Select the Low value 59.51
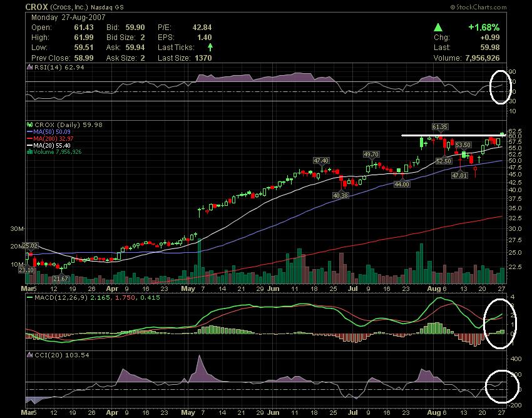The width and height of the screenshot is (532, 418). tap(84, 48)
